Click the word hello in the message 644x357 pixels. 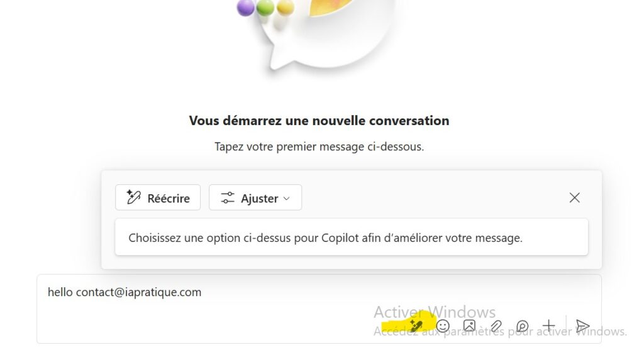coord(60,292)
